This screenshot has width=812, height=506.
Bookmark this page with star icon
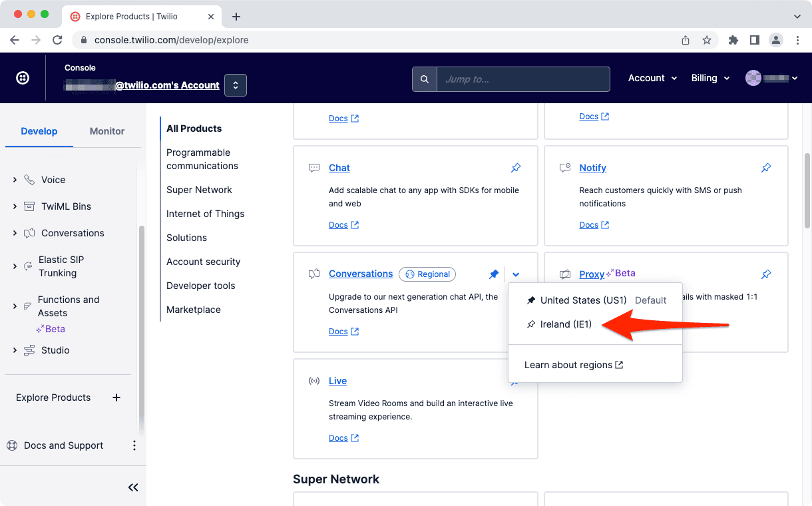point(707,40)
